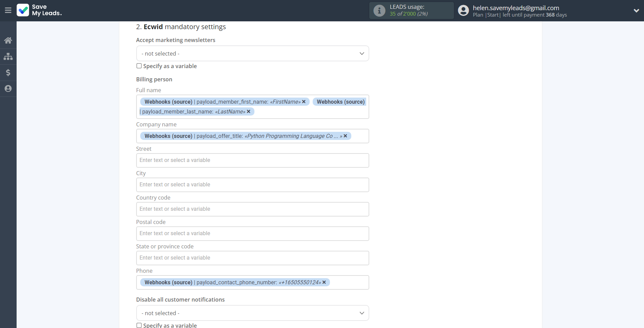
Task: Click the Billing person heading
Action: click(x=154, y=79)
